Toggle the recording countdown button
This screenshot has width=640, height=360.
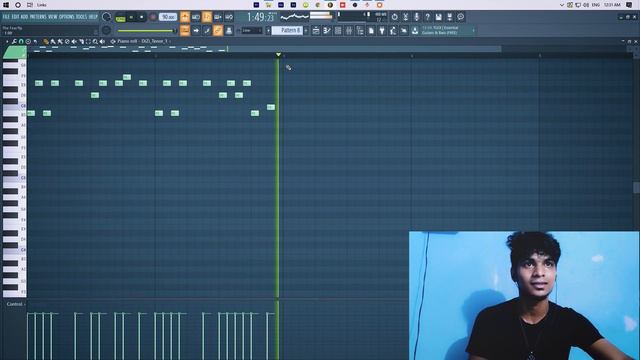point(207,17)
